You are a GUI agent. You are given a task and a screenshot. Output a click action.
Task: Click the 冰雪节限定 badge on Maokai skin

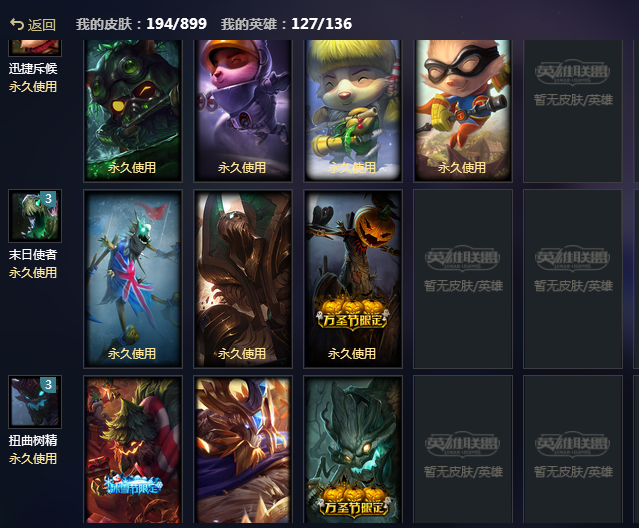tap(133, 485)
